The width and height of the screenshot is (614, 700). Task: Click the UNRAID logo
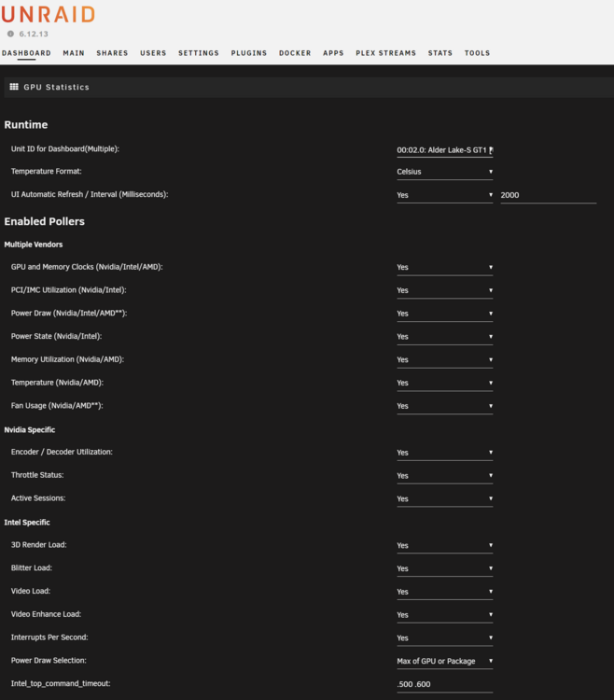pos(49,15)
